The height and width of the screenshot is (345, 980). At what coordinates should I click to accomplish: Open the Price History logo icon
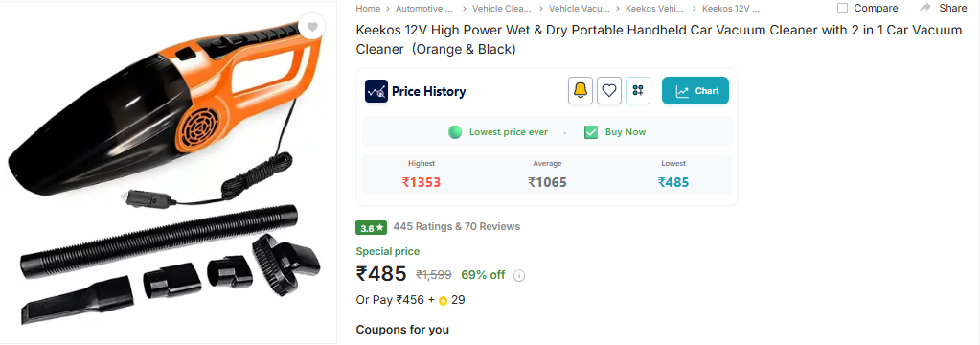coord(376,91)
